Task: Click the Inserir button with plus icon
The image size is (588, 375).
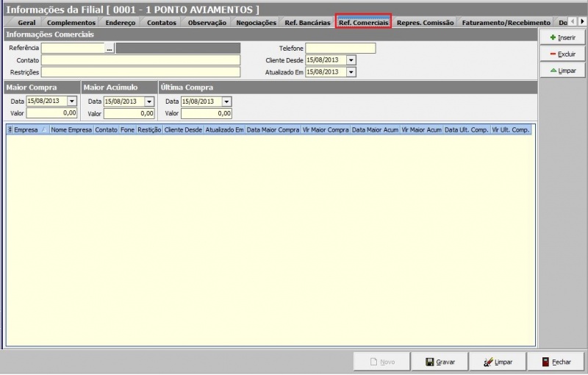Action: click(562, 37)
